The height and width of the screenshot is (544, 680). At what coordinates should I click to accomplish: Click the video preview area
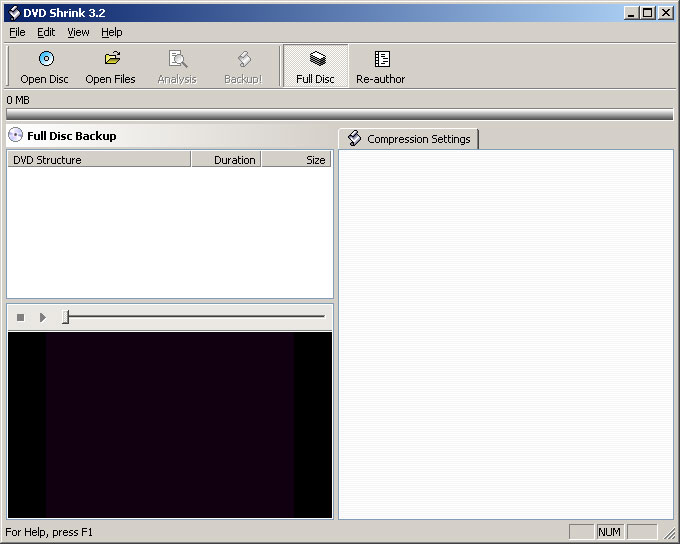point(169,425)
